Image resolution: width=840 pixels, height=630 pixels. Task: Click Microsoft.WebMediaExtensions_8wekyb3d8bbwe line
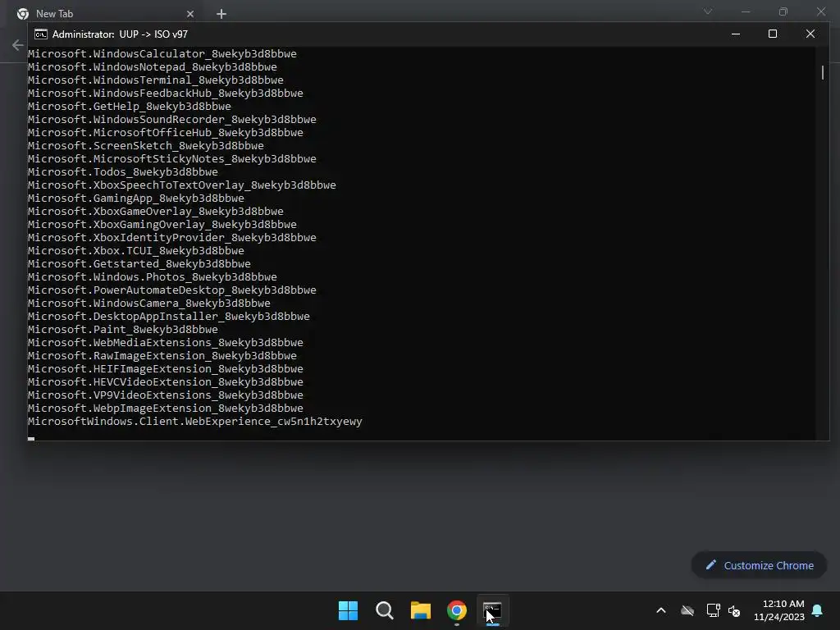pyautogui.click(x=166, y=342)
